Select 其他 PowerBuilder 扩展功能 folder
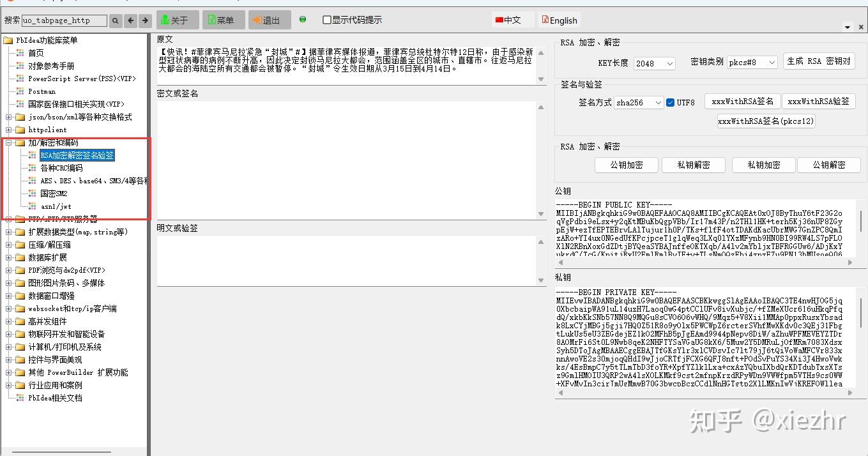Image resolution: width=868 pixels, height=456 pixels. 78,372
